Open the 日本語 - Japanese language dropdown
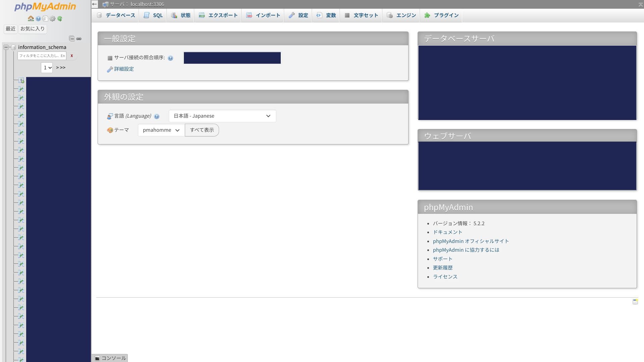Image resolution: width=644 pixels, height=362 pixels. click(222, 116)
